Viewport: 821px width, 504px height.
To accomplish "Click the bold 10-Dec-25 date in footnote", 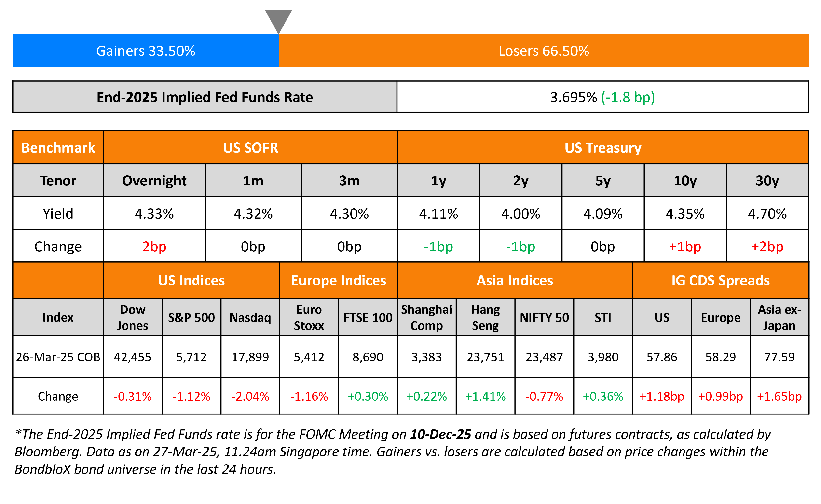I will (440, 434).
